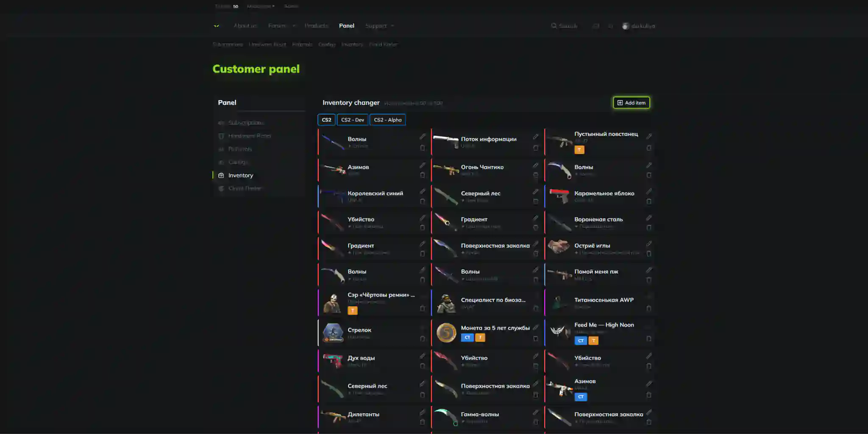This screenshot has height=434, width=868.
Task: Click the item name Feed Me — High Noon
Action: pyautogui.click(x=604, y=325)
